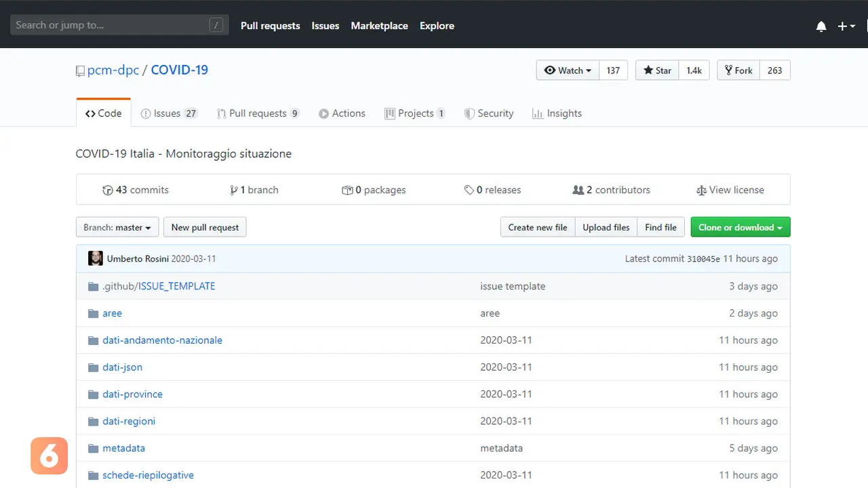
Task: Open Issues in top navigation
Action: coord(325,26)
